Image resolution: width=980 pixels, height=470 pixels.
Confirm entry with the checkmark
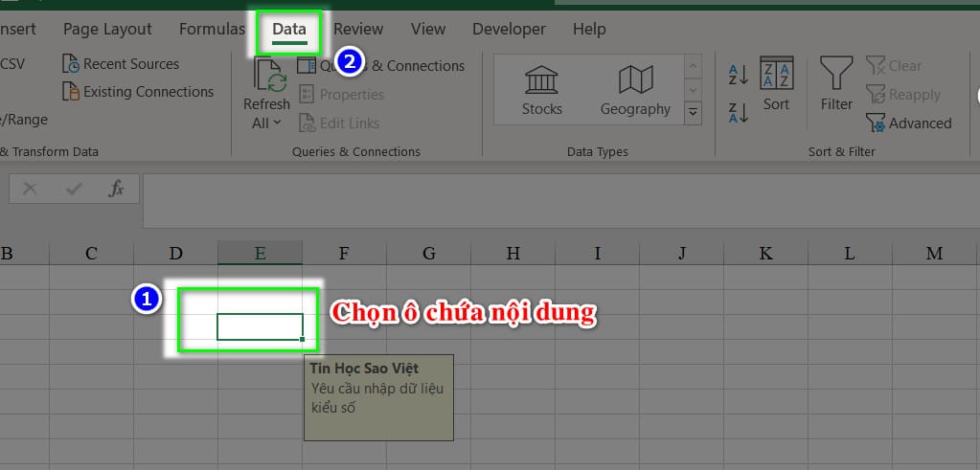[74, 190]
